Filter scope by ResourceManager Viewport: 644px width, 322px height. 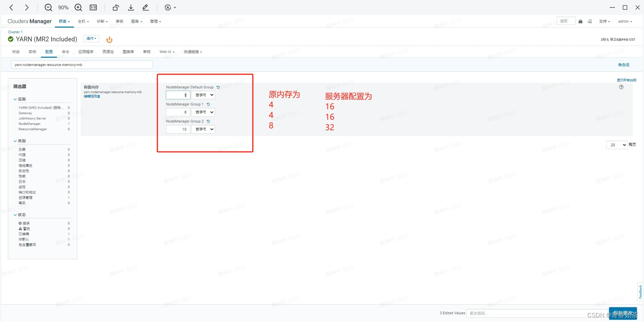pyautogui.click(x=33, y=129)
